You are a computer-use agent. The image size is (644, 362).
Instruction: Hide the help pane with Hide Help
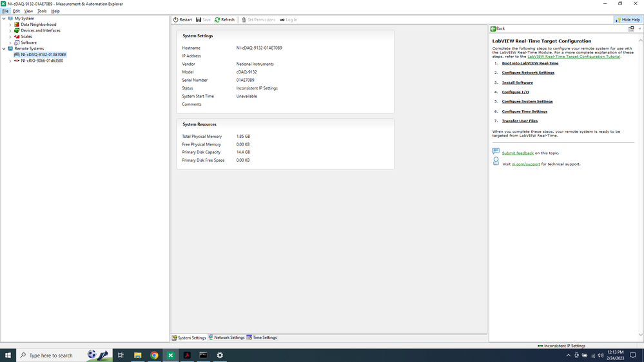tap(628, 20)
